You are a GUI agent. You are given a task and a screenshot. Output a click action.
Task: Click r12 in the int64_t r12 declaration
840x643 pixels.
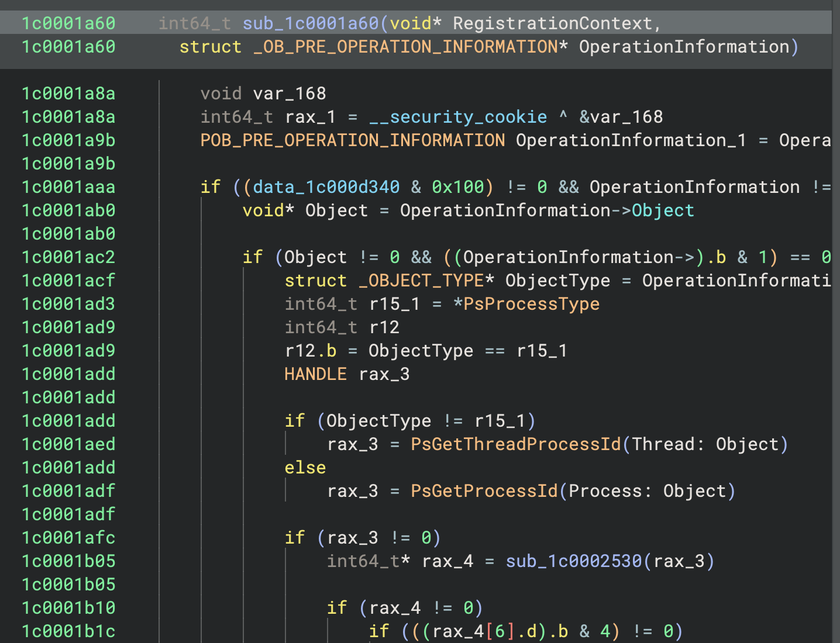click(384, 327)
